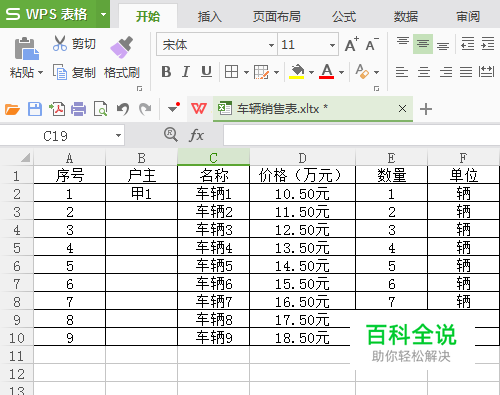Click the Cut scissors button
500x395 pixels.
coord(74,44)
